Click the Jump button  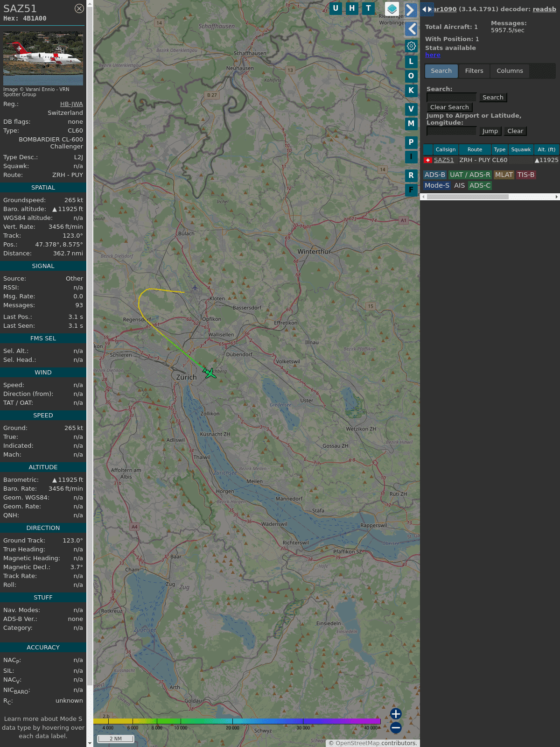click(490, 131)
